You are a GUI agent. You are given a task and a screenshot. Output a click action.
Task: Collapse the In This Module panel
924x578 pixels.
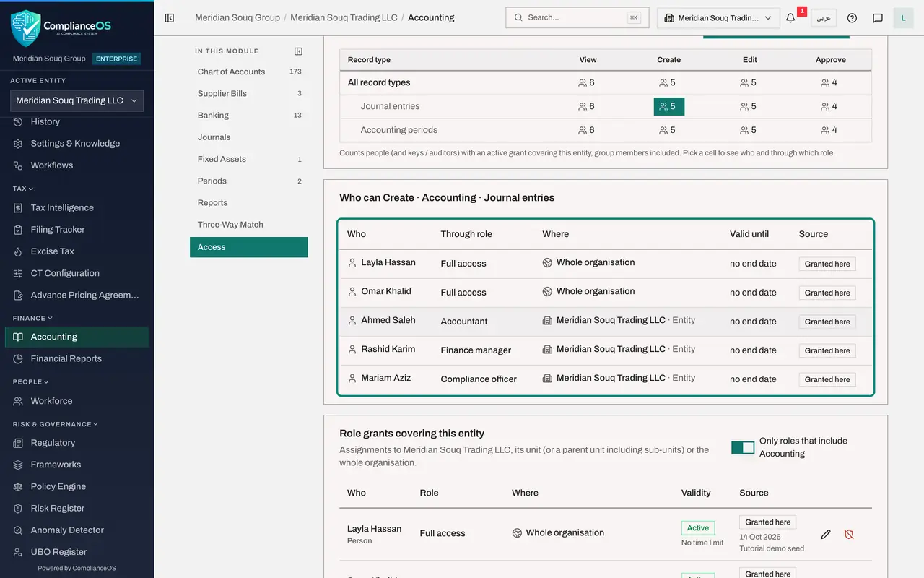[x=298, y=51]
